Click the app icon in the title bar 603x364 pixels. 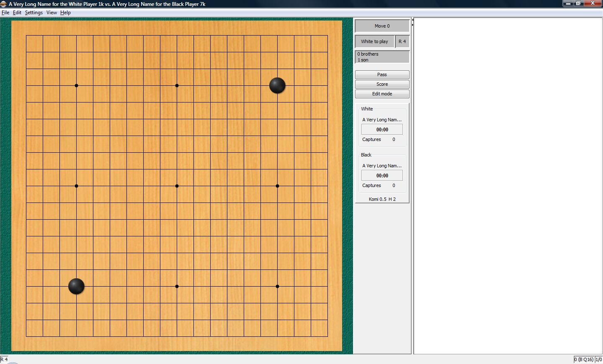[x=4, y=4]
